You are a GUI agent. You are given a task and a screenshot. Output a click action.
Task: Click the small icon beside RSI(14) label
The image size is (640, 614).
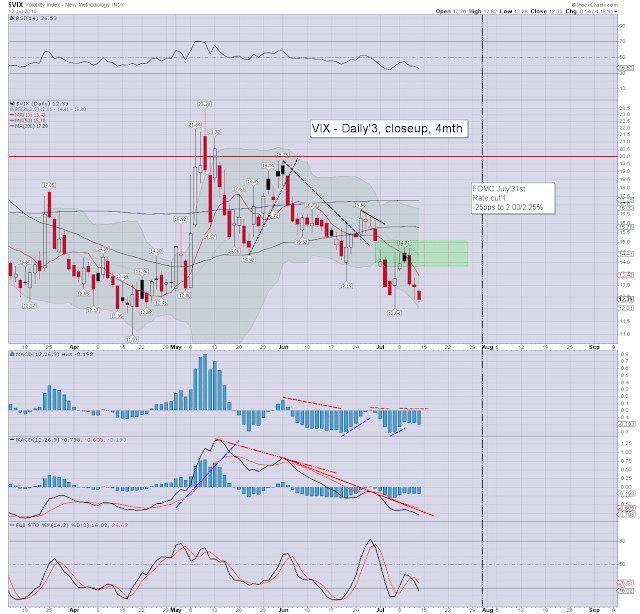(x=12, y=18)
